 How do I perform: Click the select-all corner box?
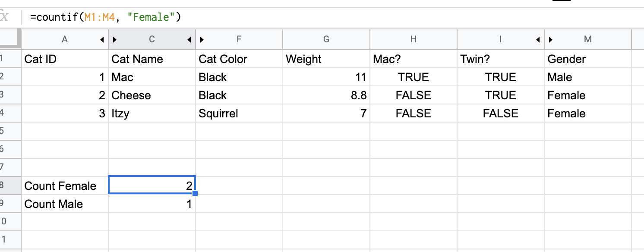(10, 39)
